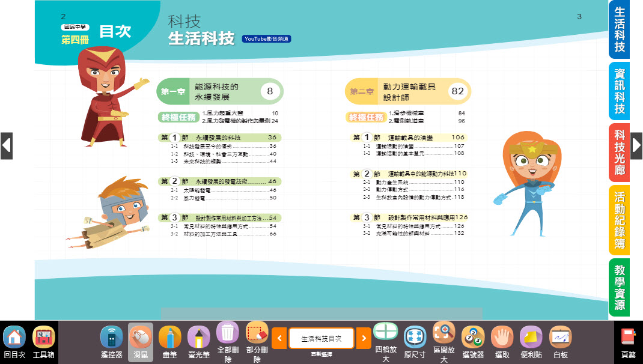
Task: Switch to 教學資源 side tab
Action: 619,287
